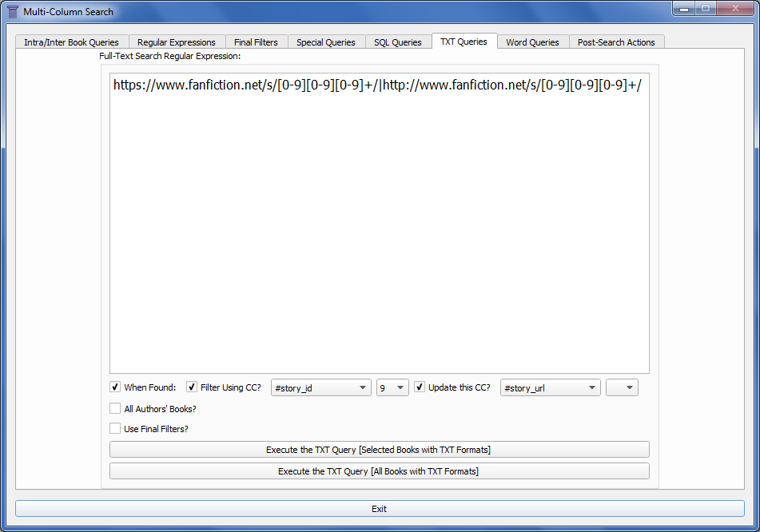Uncheck the When Found checkbox
Image resolution: width=760 pixels, height=532 pixels.
tap(115, 387)
